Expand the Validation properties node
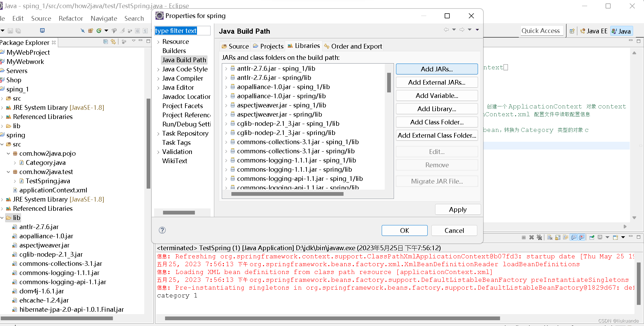 158,152
